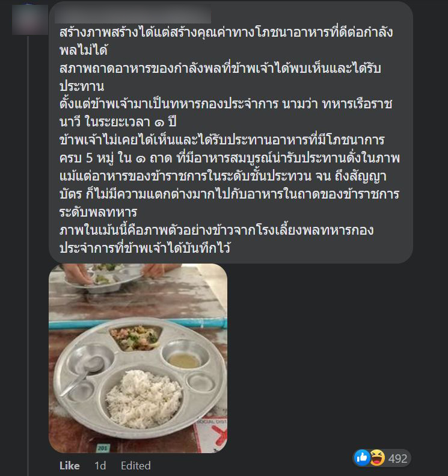Open the attached food tray photo

pyautogui.click(x=138, y=358)
